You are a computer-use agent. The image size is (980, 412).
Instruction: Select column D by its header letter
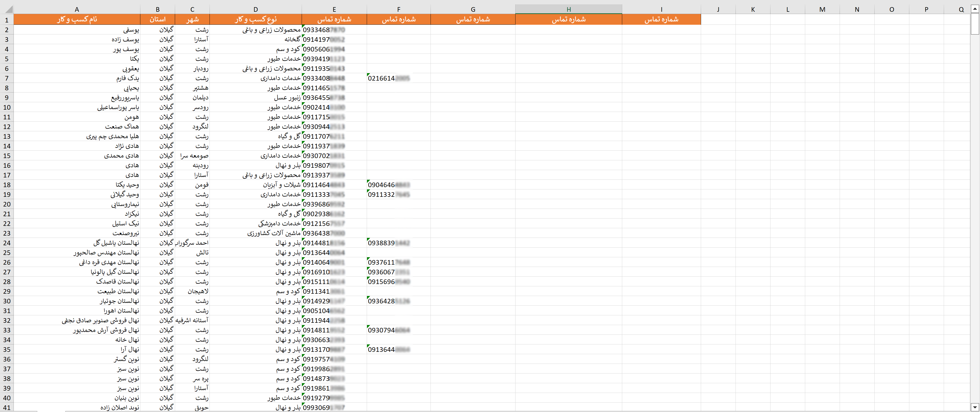256,9
